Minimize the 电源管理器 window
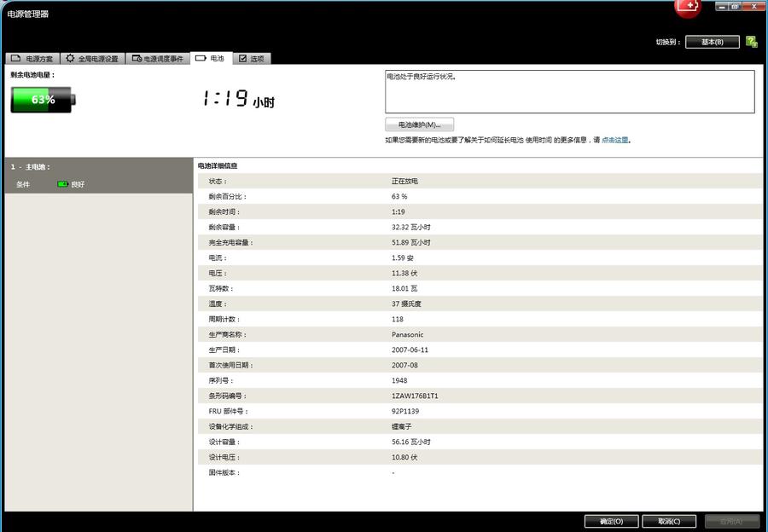 pos(721,6)
